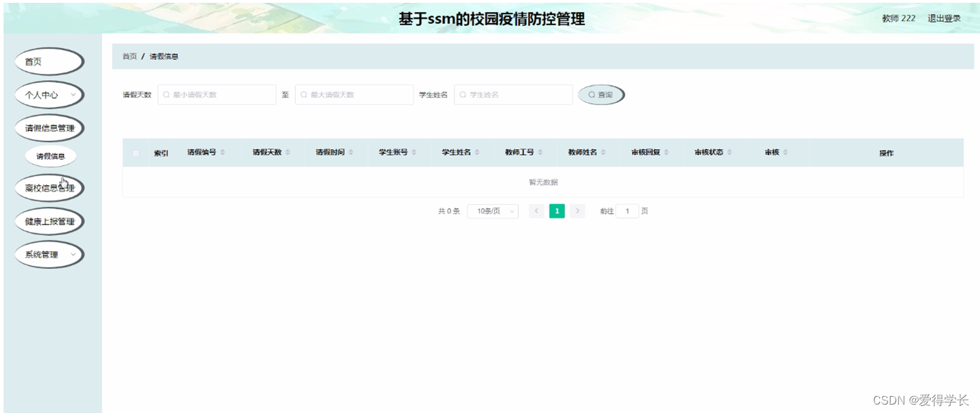Screen dimensions: 980x413
Task: Click the 前往 page number input
Action: point(627,211)
